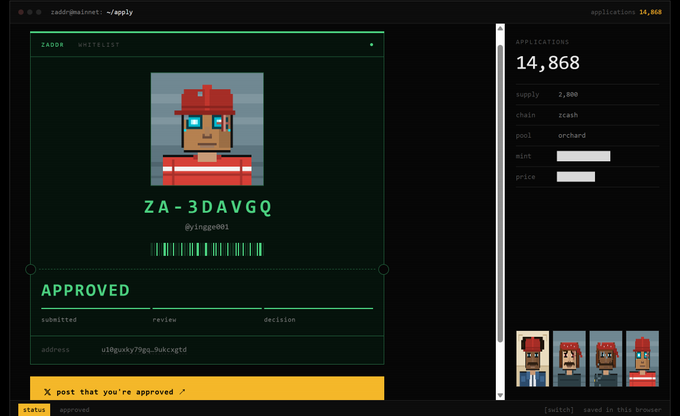Click the green status dot in the card header
This screenshot has height=416, width=680.
(x=371, y=44)
